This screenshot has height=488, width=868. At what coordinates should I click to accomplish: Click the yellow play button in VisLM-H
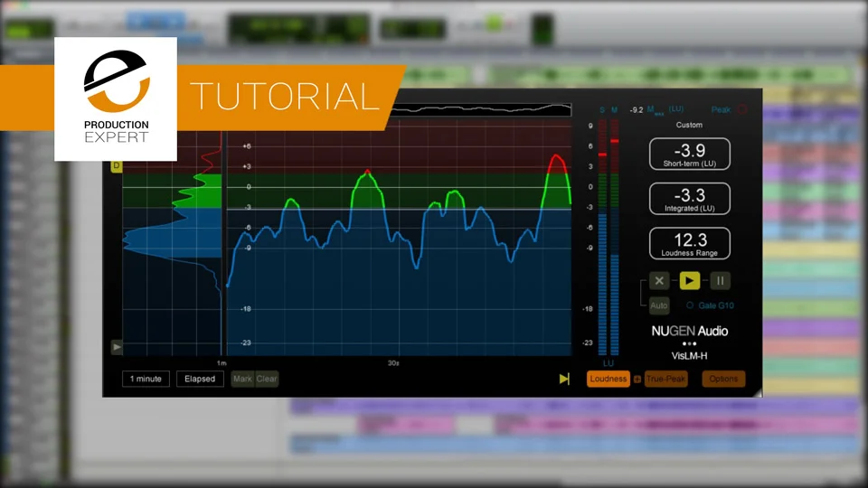point(689,280)
